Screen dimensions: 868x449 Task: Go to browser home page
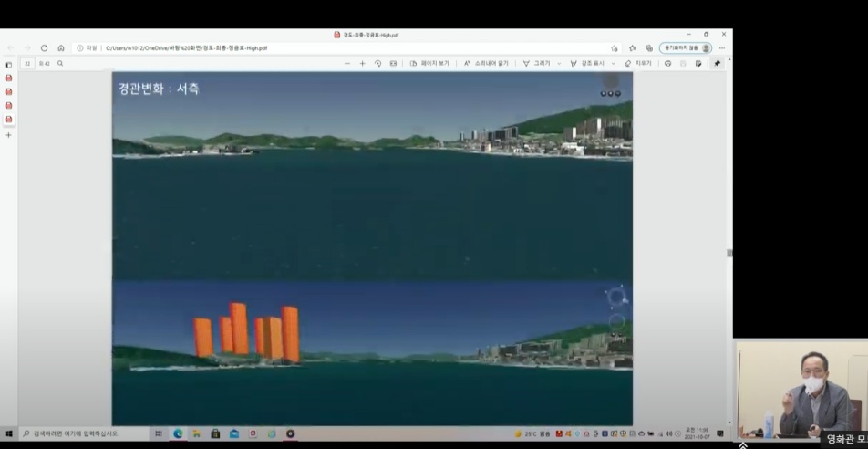coord(61,48)
